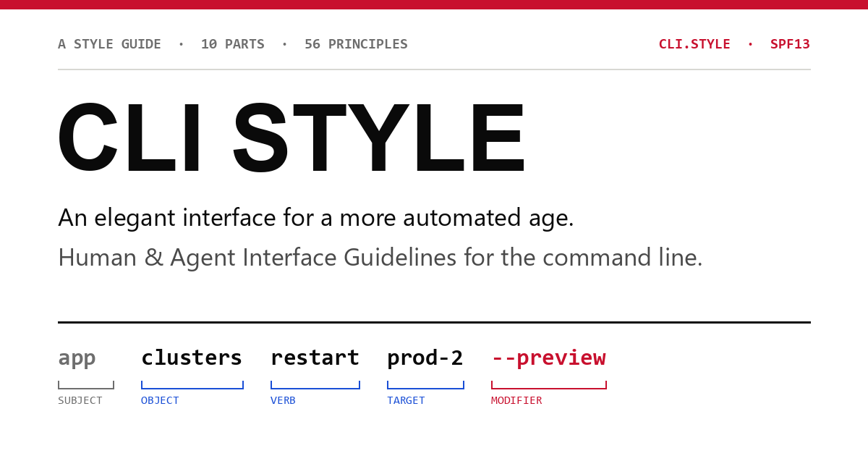Click the red MODIFIER label
The height and width of the screenshot is (456, 868).
click(516, 400)
